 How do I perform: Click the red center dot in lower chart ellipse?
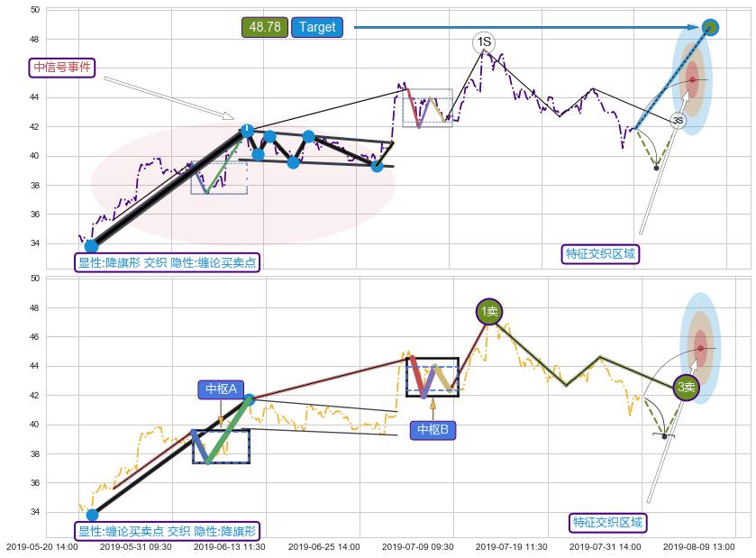pyautogui.click(x=700, y=348)
